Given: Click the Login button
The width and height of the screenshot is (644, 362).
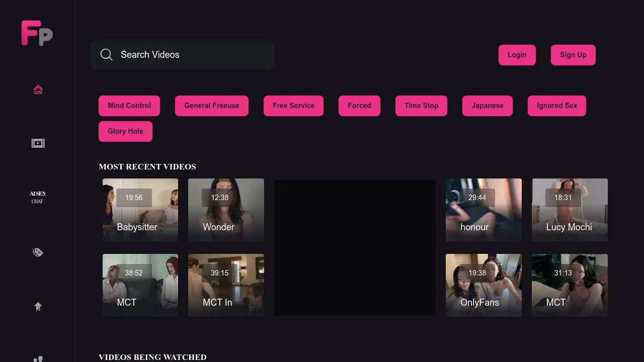Looking at the screenshot, I should click(x=517, y=54).
